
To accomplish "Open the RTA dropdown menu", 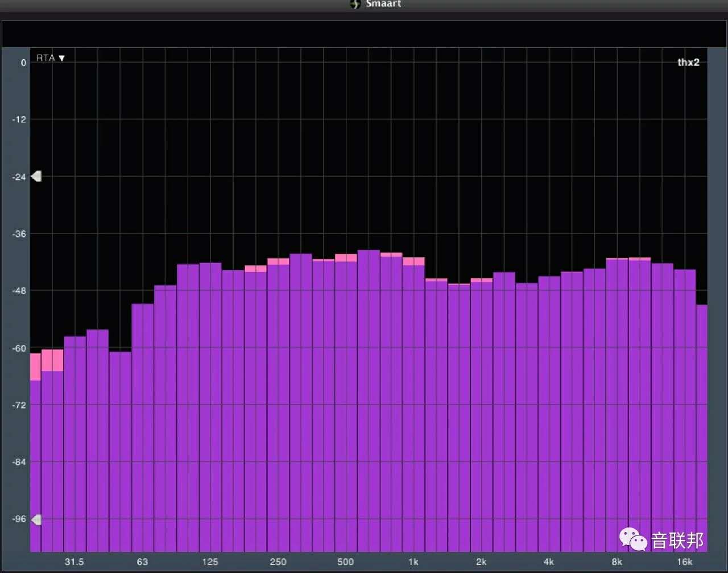I will click(x=51, y=58).
